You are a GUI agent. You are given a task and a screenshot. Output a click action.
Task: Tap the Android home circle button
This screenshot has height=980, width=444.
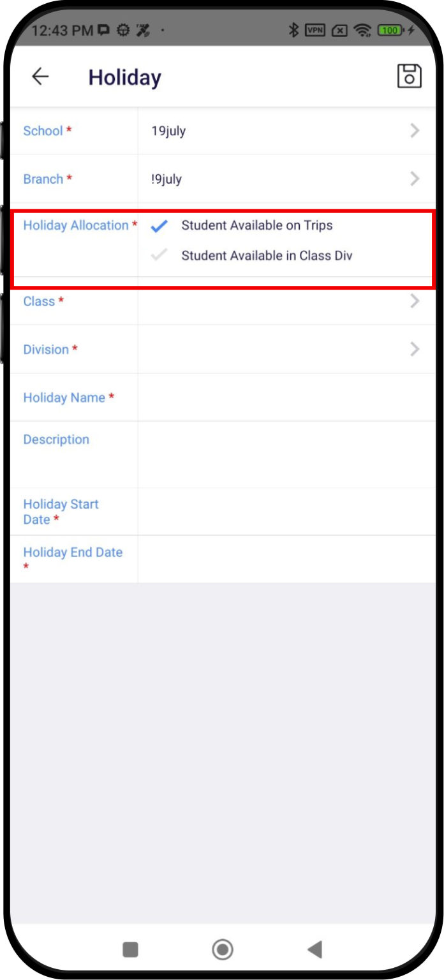click(x=223, y=949)
